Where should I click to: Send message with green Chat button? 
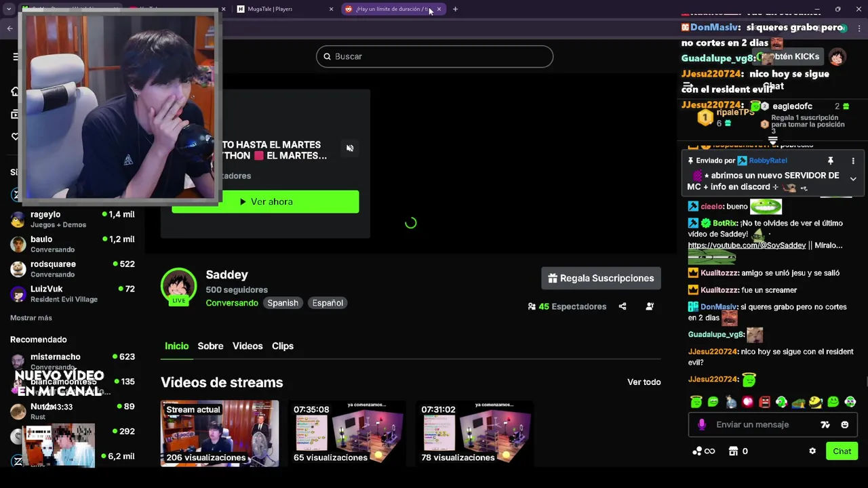point(842,451)
